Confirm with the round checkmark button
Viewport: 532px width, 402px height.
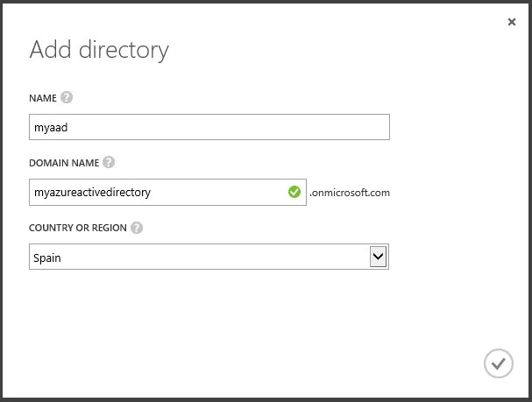499,363
